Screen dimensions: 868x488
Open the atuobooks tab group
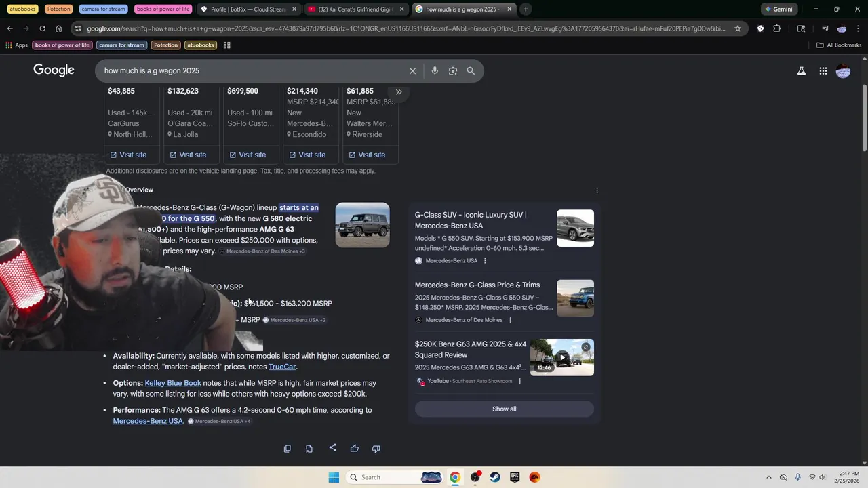tap(22, 9)
